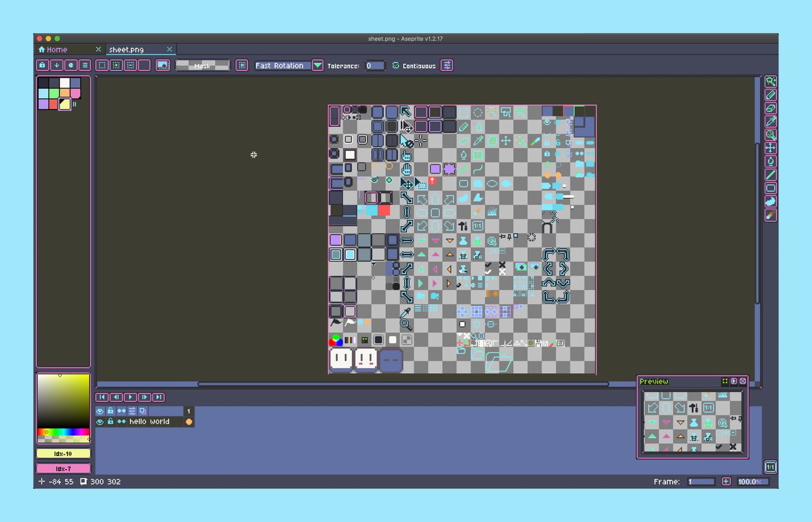Lock the hello world layer
Screen dimensions: 812x522
pyautogui.click(x=111, y=422)
